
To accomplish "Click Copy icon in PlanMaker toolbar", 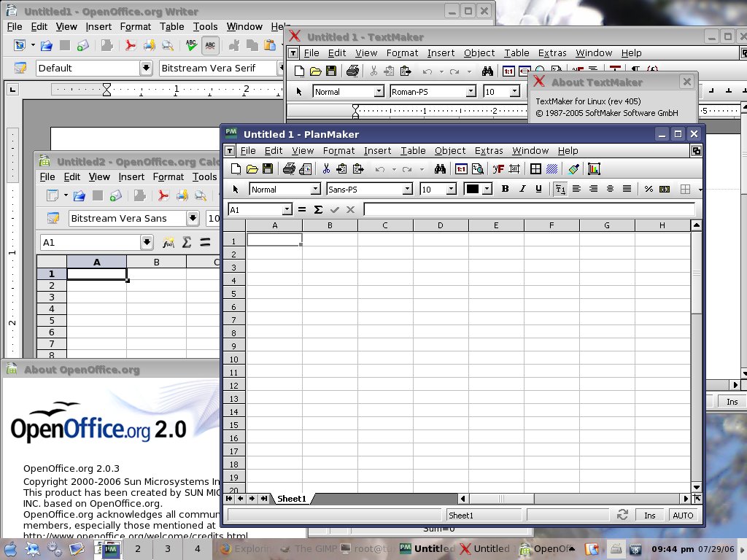I will (341, 168).
